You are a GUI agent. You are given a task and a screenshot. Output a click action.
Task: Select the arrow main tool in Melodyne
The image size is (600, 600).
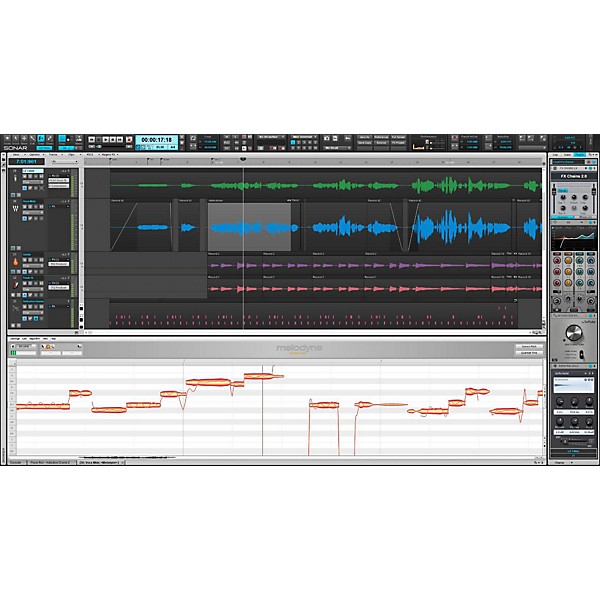(x=43, y=347)
